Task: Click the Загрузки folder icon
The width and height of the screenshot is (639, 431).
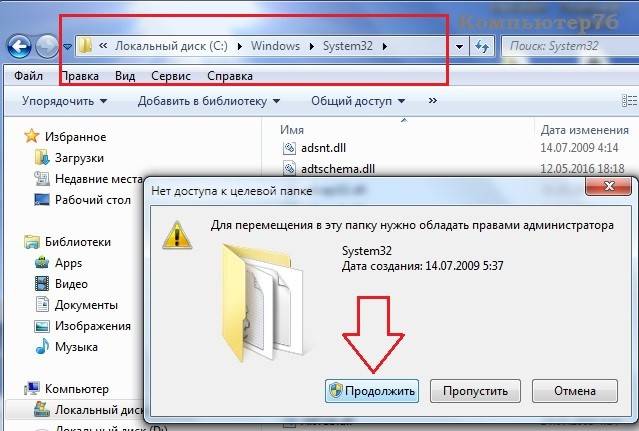Action: click(42, 158)
